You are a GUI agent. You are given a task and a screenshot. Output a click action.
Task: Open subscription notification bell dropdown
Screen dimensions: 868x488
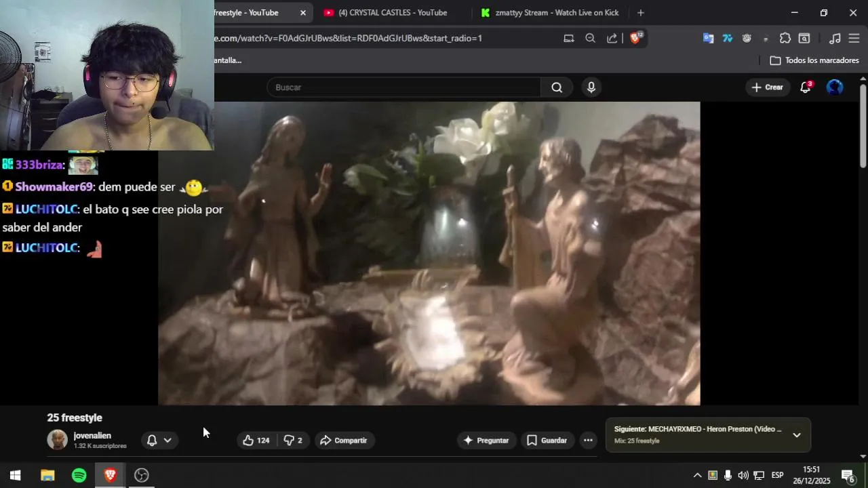pos(159,441)
